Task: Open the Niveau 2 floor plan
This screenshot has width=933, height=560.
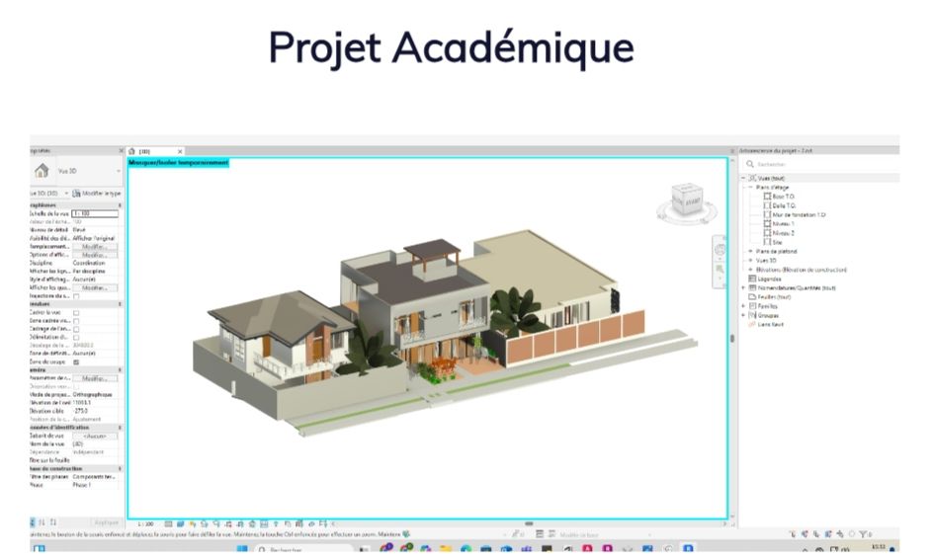Action: [x=783, y=233]
